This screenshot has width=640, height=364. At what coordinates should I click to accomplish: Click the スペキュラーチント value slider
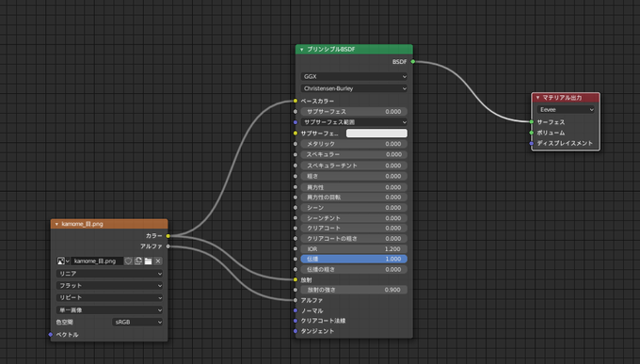pyautogui.click(x=354, y=166)
